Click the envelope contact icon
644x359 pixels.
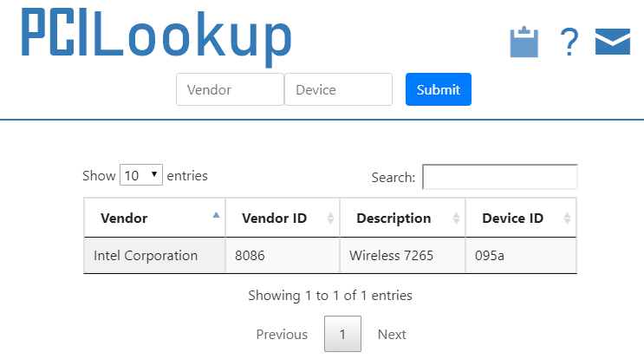613,42
